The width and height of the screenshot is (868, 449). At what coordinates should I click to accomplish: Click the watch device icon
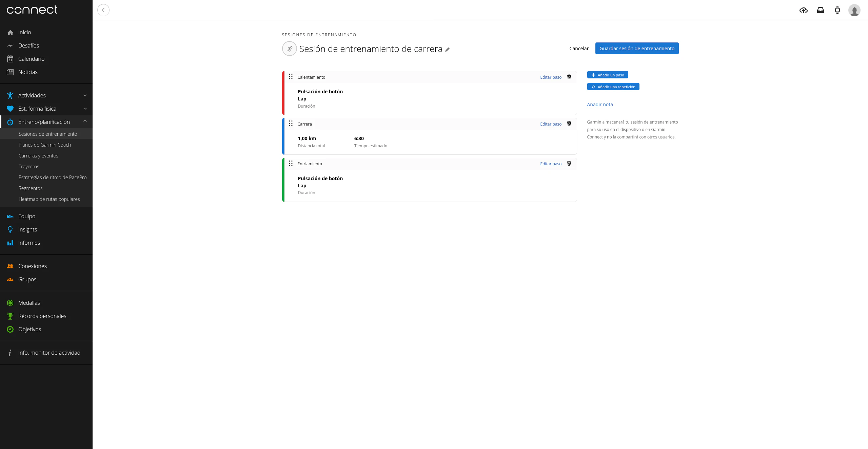[837, 10]
